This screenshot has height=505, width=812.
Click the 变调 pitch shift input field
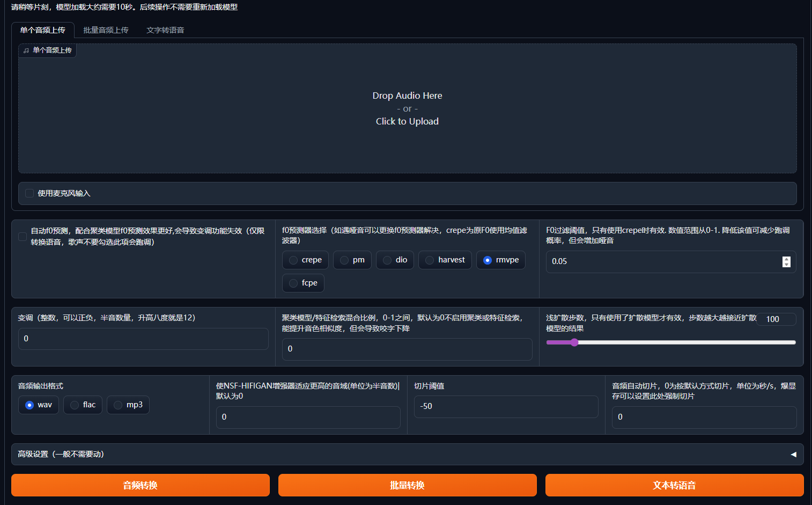[x=143, y=339]
